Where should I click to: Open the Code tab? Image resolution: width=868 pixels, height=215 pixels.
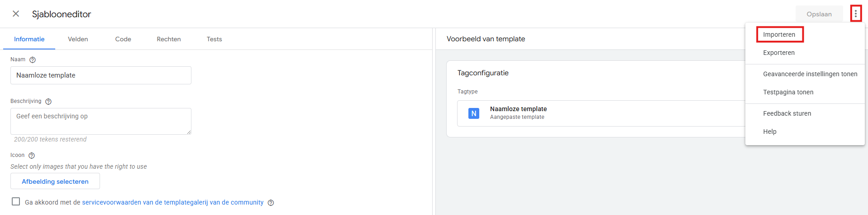(123, 39)
